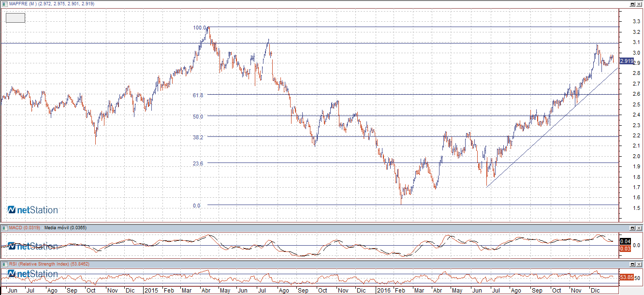This screenshot has width=644, height=295.
Task: Close the MAPFRE price chart panel
Action: 639,4
